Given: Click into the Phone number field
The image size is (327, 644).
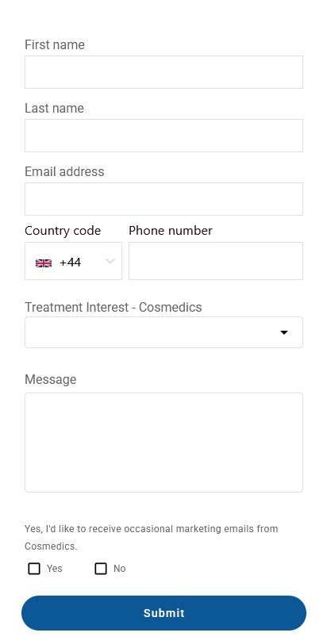Looking at the screenshot, I should 216,261.
